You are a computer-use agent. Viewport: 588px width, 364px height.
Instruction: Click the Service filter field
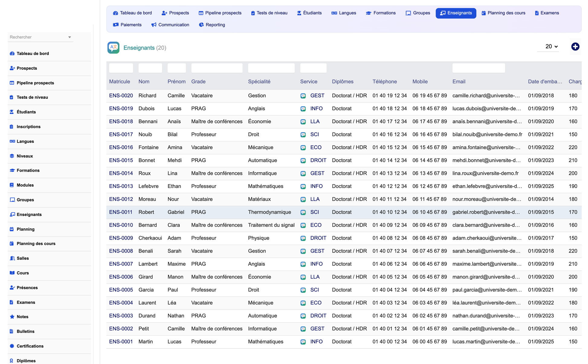point(313,68)
